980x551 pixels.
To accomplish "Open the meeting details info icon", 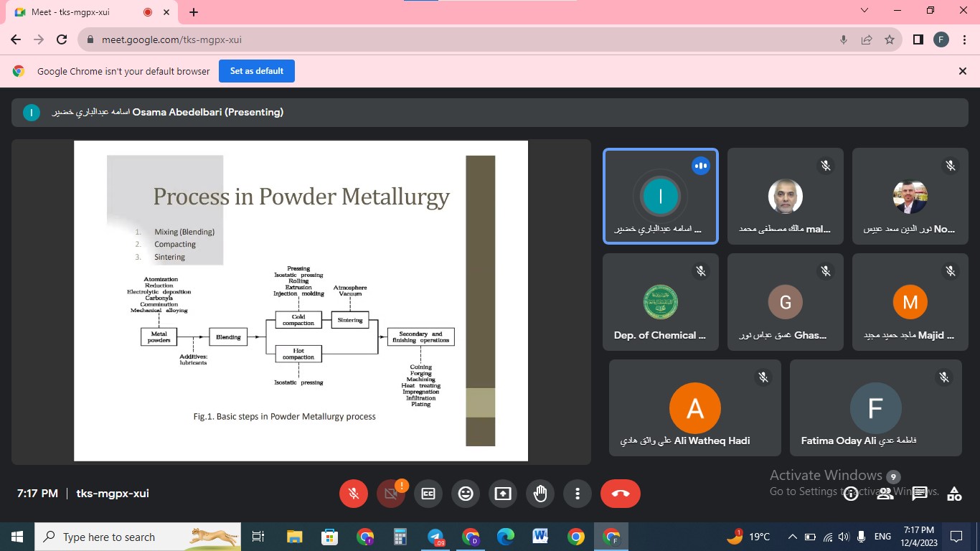I will tap(851, 494).
